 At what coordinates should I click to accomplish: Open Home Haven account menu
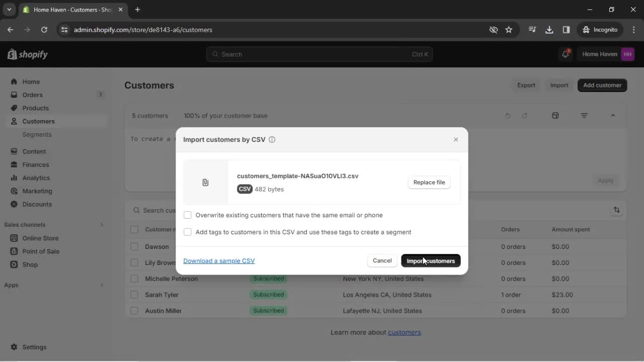(x=608, y=54)
